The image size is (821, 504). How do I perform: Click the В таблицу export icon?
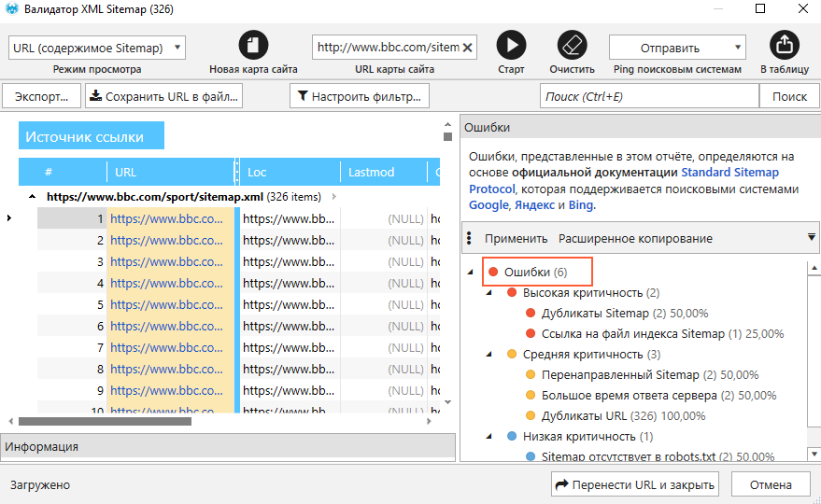point(785,45)
